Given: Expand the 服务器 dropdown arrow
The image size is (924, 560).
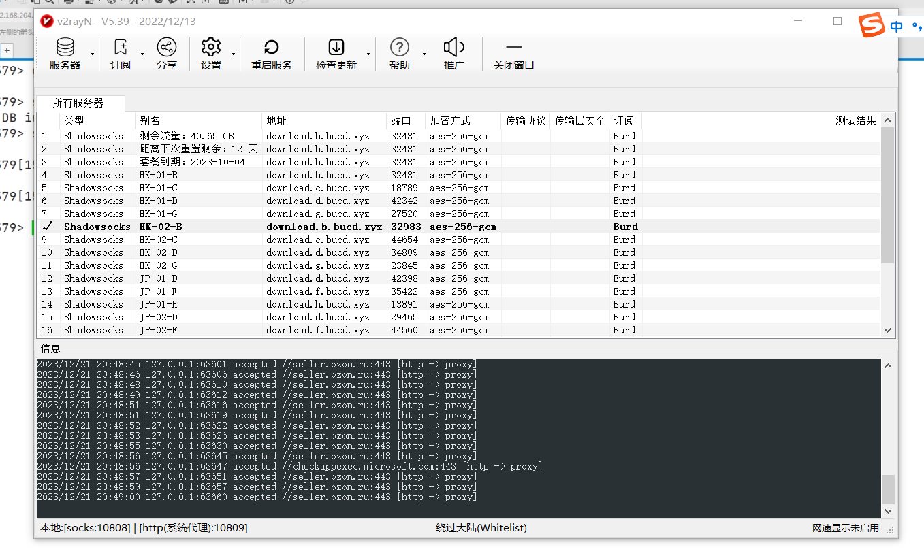Looking at the screenshot, I should point(92,54).
